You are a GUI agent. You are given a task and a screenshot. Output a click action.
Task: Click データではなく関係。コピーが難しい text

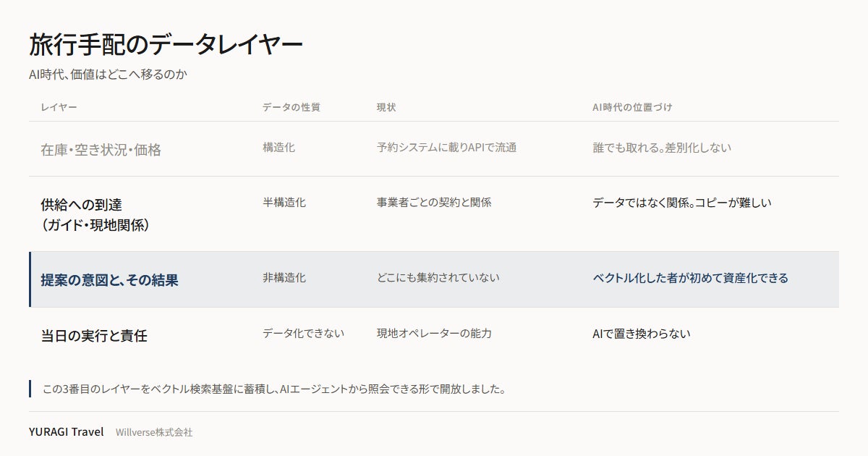[x=682, y=202]
